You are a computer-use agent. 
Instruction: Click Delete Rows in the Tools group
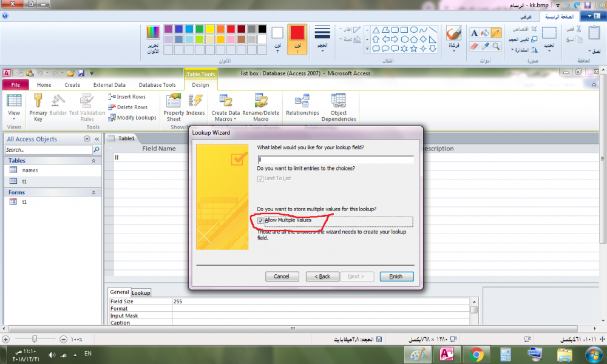(127, 107)
